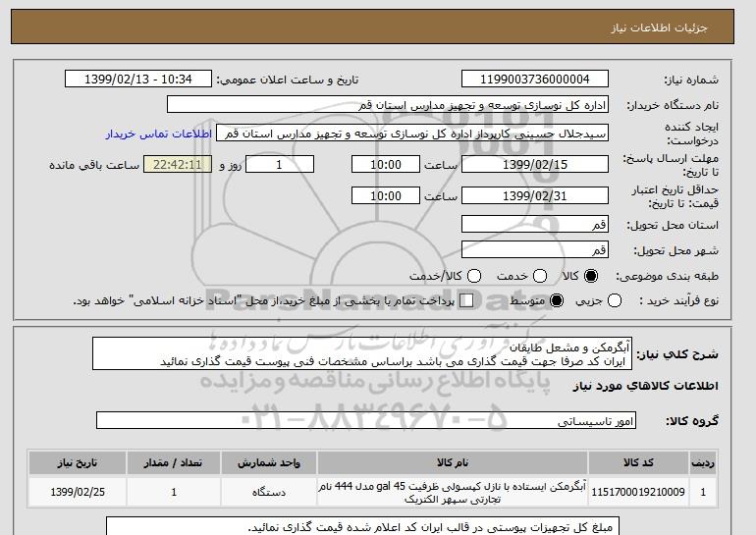Click the واحد شمارش column header
Viewport: 756px width, 535px height.
click(269, 462)
